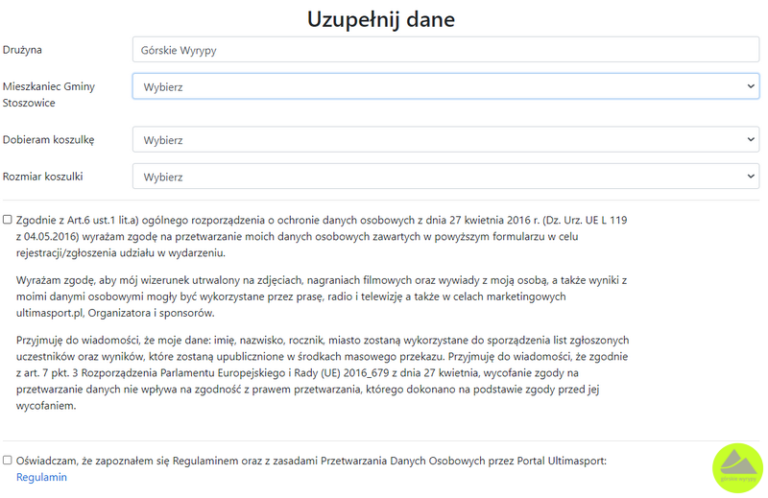Image resolution: width=768 pixels, height=498 pixels.
Task: Click the Mieszkaniec Gminy Stoszowice label
Action: pyautogui.click(x=49, y=94)
